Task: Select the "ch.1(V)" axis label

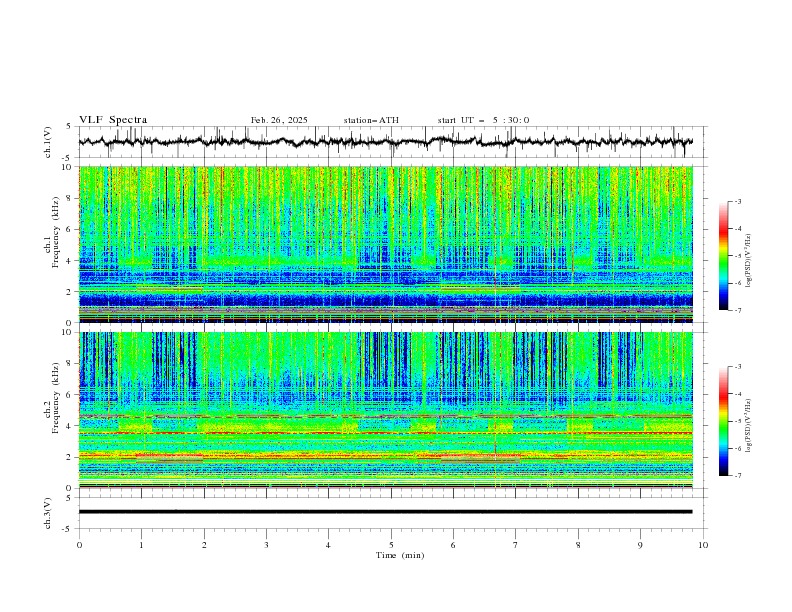Action: (x=48, y=142)
